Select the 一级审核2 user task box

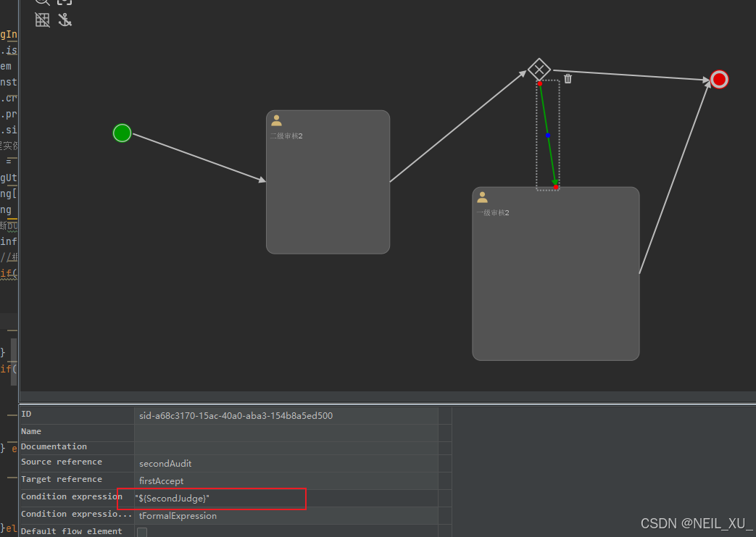(555, 283)
